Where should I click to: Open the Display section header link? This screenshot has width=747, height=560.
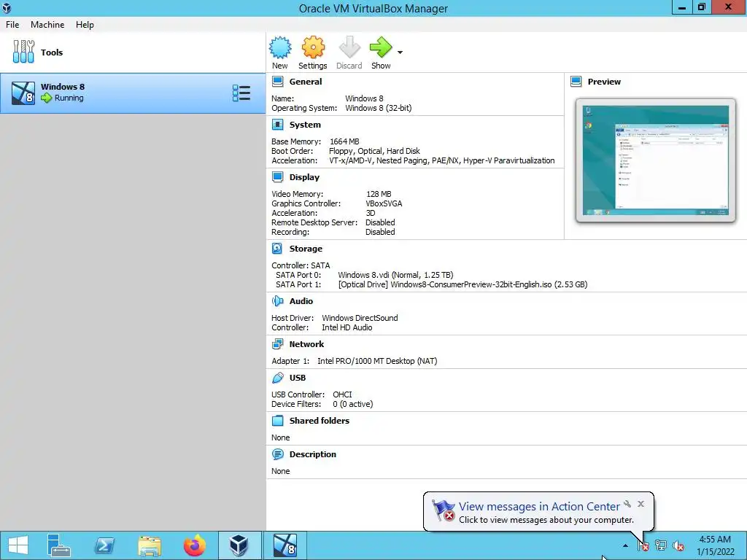304,177
